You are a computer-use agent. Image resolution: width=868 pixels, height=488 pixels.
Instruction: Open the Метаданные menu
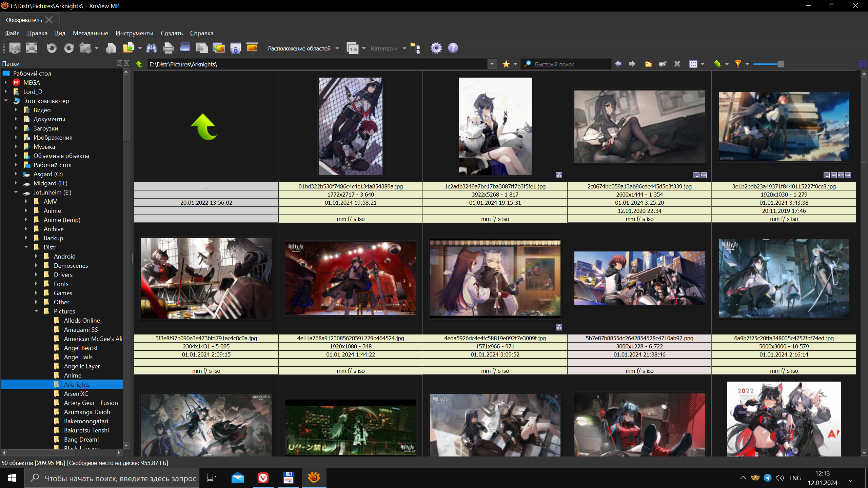point(90,33)
